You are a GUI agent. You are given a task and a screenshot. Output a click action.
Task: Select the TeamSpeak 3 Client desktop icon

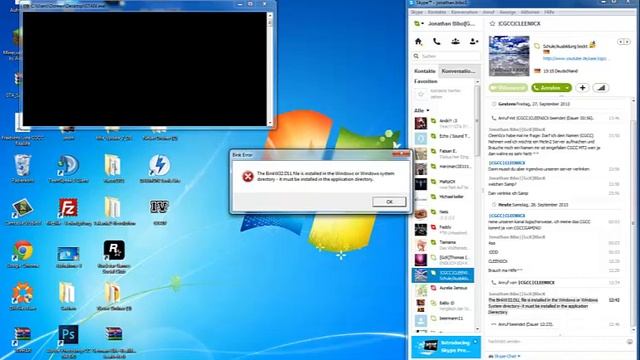coord(68,168)
